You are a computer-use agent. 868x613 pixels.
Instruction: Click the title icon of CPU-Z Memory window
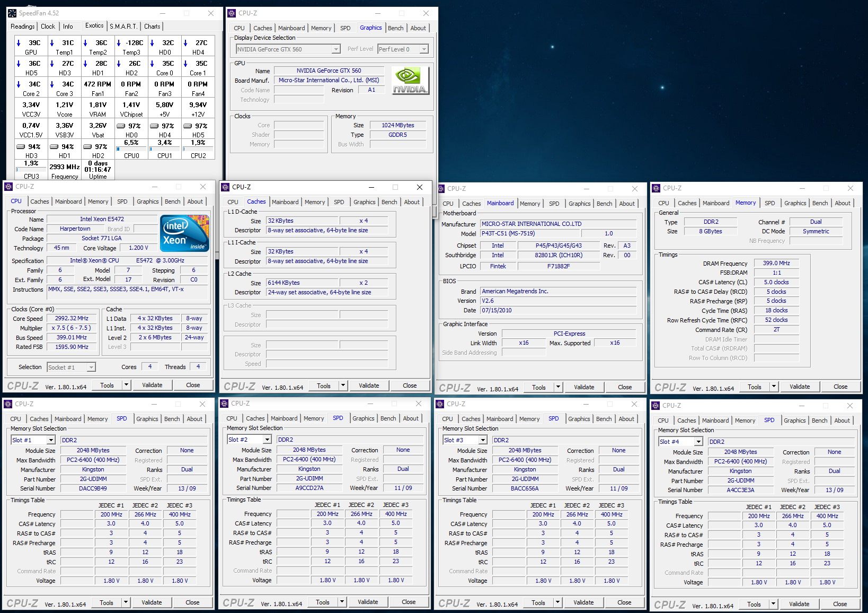[x=656, y=188]
